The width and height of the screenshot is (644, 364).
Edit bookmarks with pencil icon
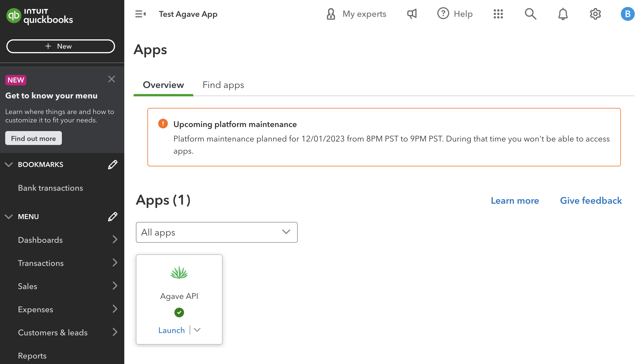[x=113, y=164]
